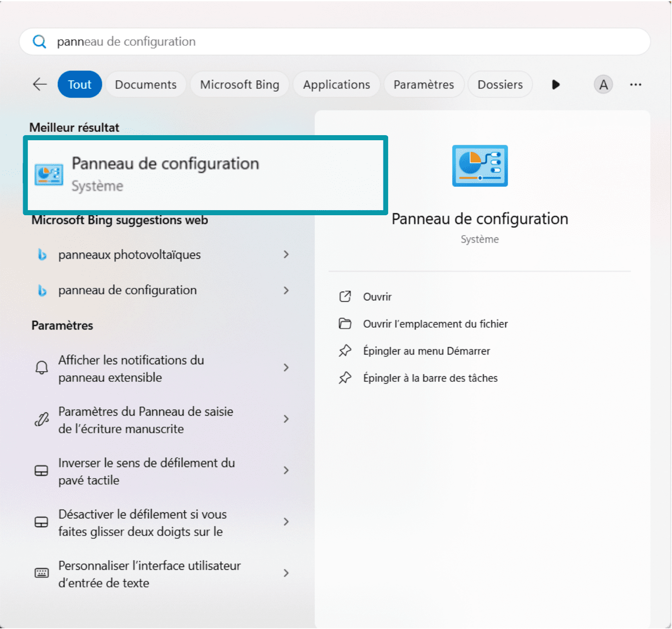Viewport: 672px width, 629px height.
Task: Click the user account avatar A
Action: click(x=603, y=85)
